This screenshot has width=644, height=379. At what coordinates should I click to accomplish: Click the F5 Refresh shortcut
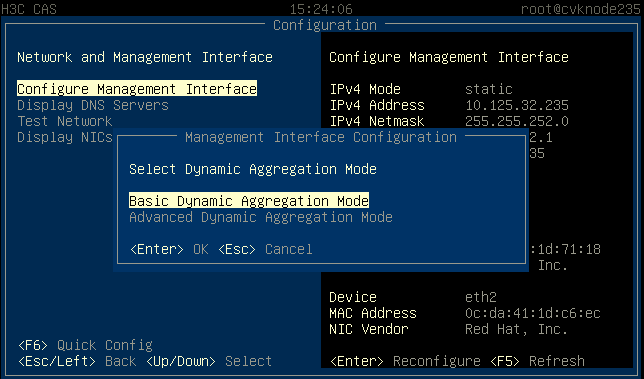[x=538, y=361]
